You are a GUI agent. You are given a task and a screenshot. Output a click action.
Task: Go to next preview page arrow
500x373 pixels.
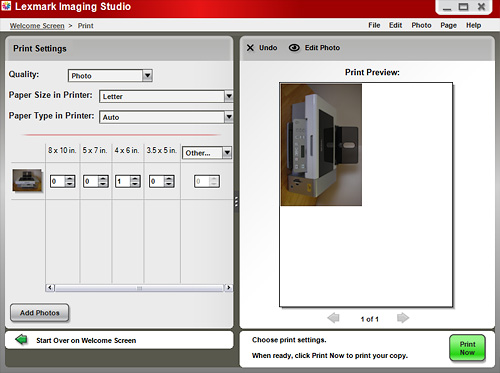403,318
